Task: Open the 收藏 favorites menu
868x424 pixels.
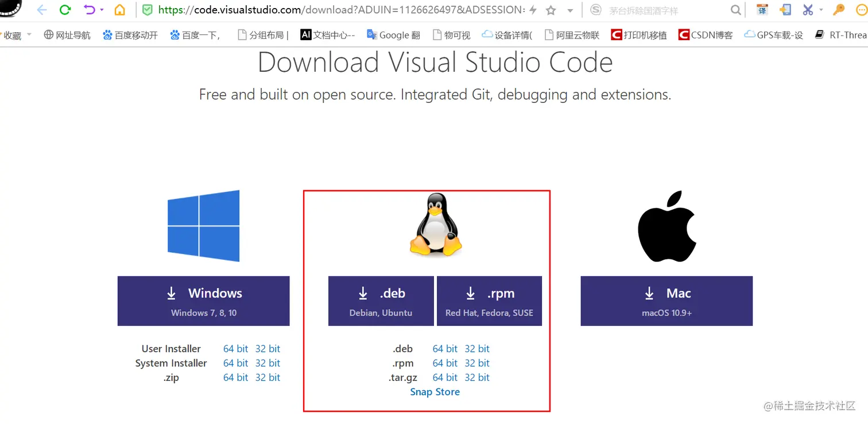Action: tap(15, 35)
